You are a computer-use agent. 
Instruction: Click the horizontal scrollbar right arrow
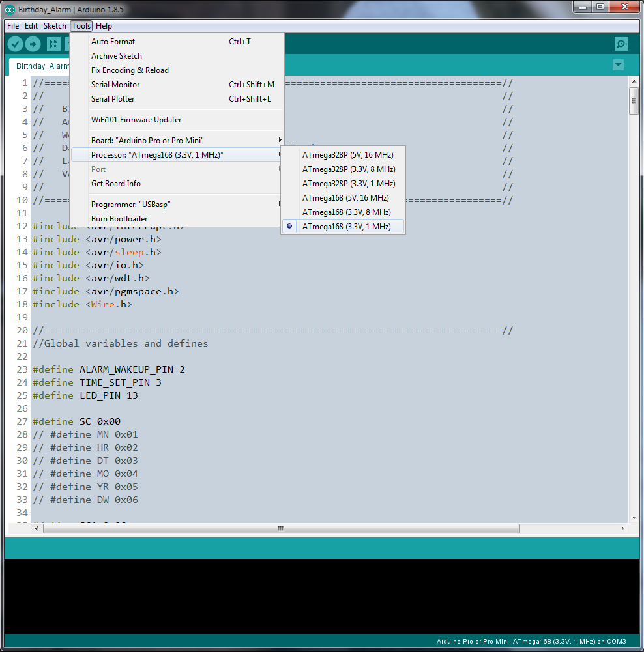pyautogui.click(x=622, y=529)
